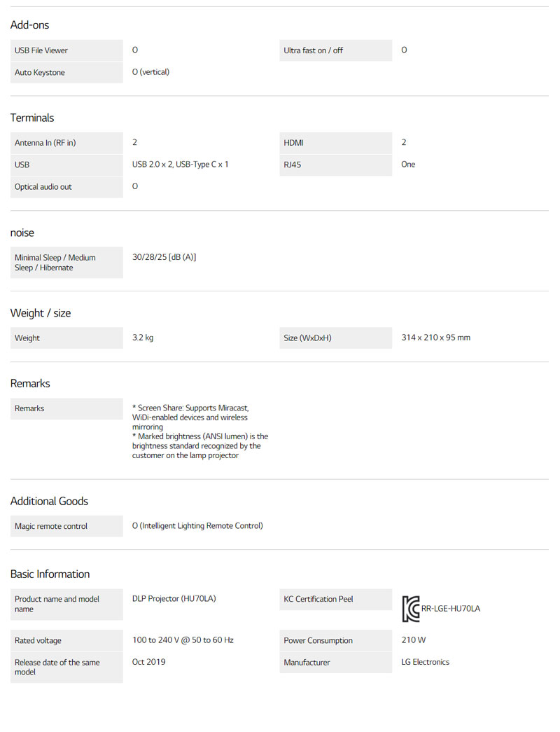
Task: Click the Basic Information section heading
Action: point(50,574)
